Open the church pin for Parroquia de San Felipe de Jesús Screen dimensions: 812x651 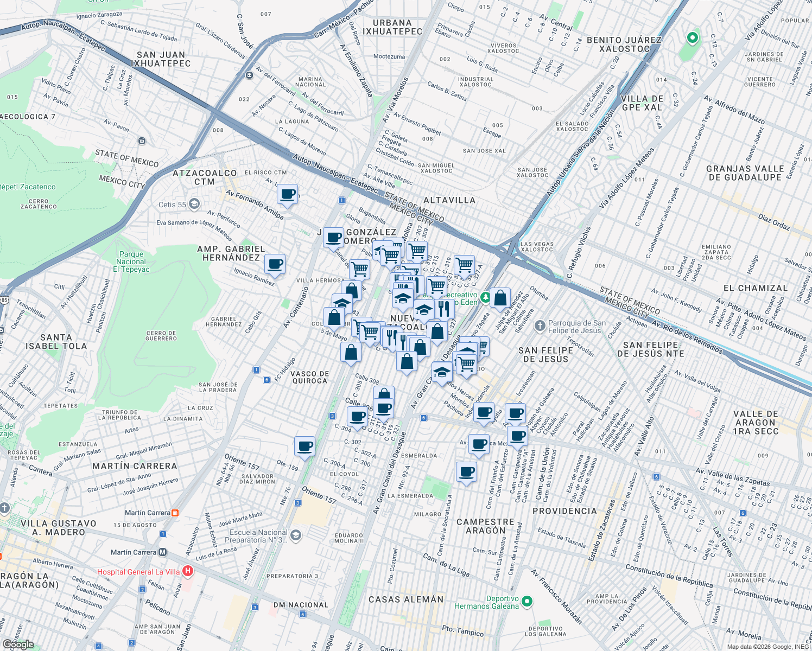click(x=539, y=325)
